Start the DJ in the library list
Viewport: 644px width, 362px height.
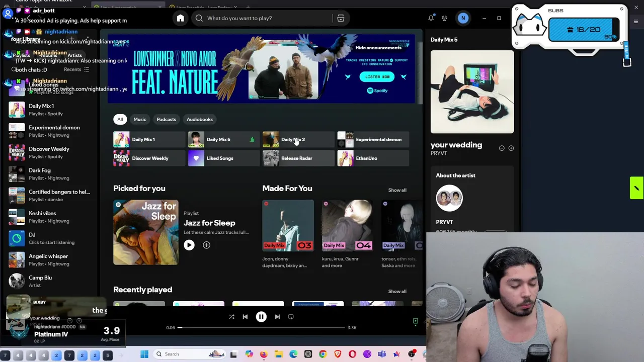[x=50, y=238]
